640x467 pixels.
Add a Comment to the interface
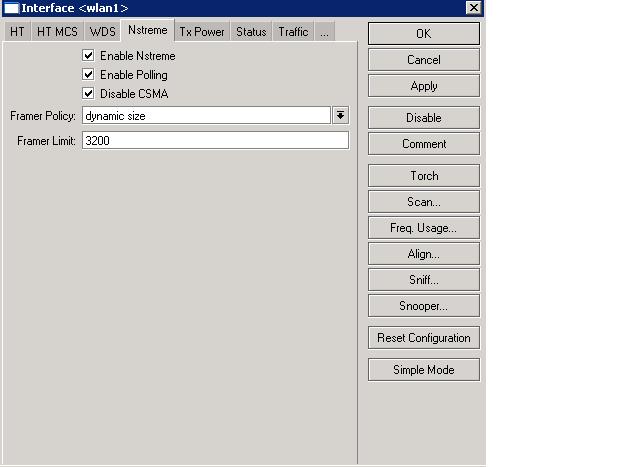[x=424, y=144]
